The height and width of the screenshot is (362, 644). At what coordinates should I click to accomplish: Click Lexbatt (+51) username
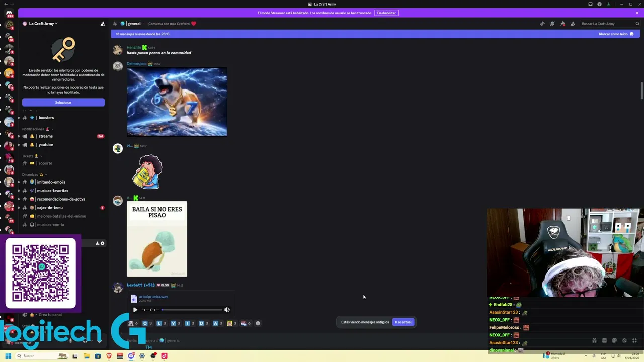coord(141,285)
